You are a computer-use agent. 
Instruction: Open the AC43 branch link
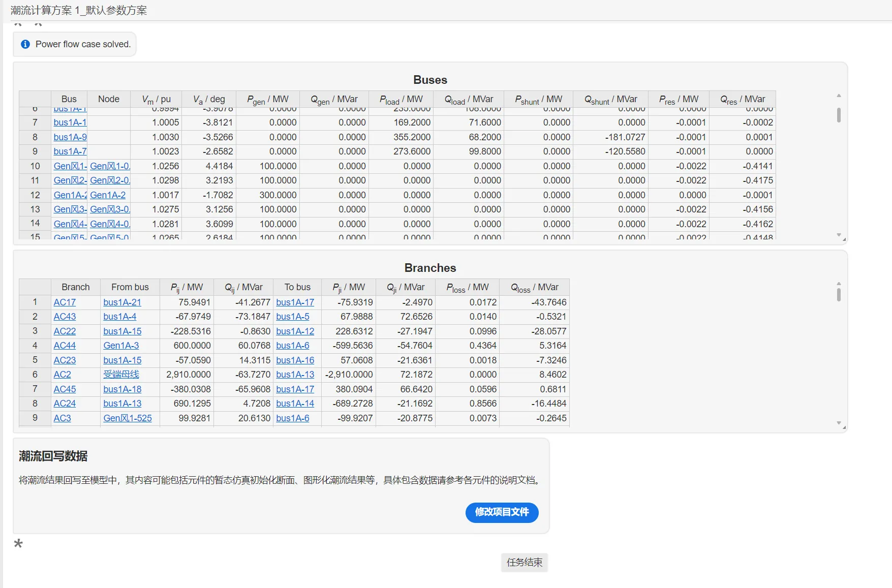[x=65, y=317]
